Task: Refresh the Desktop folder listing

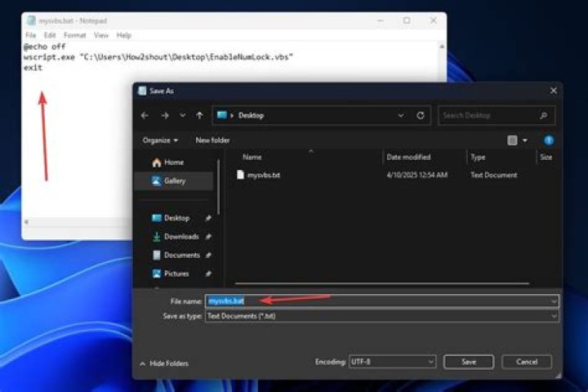Action: point(421,116)
